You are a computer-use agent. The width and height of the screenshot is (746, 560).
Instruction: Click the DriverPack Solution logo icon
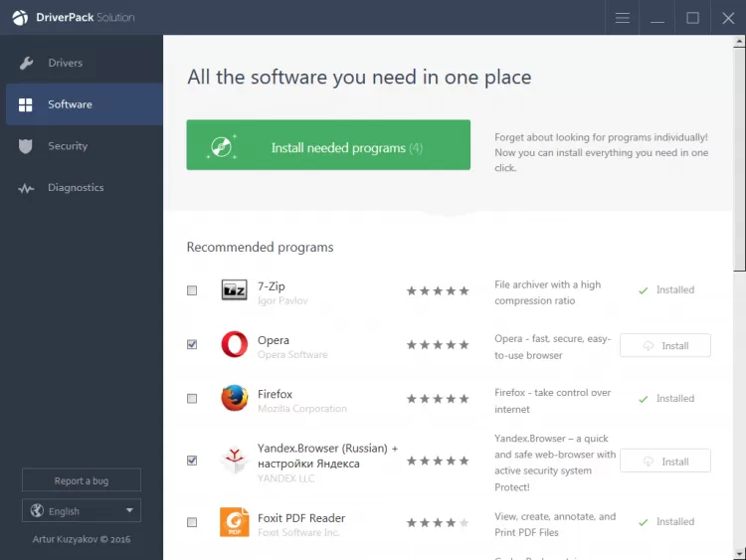(21, 17)
